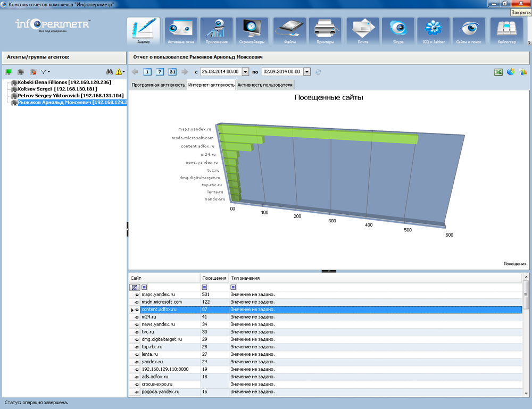Image resolution: width=532 pixels, height=409 pixels.
Task: Switch to the Программная активность tab
Action: point(158,85)
